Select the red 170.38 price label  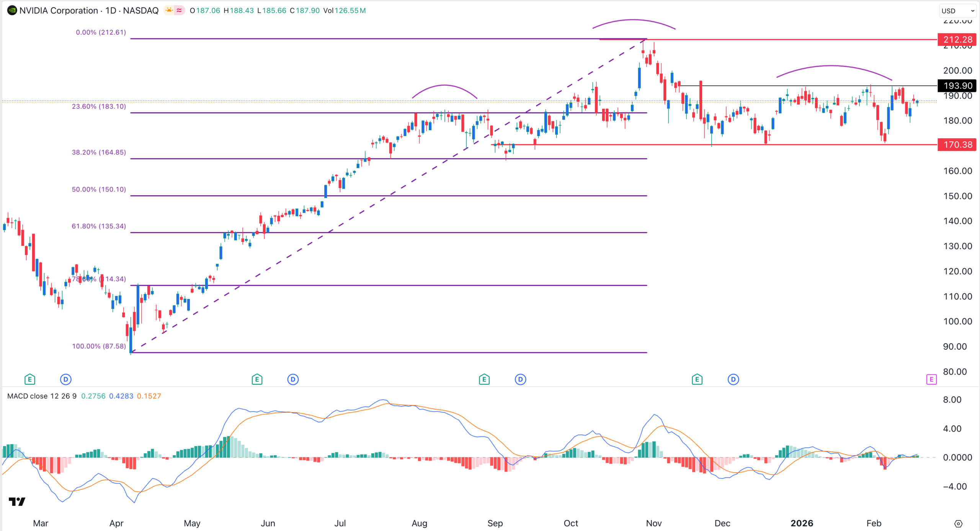[957, 145]
